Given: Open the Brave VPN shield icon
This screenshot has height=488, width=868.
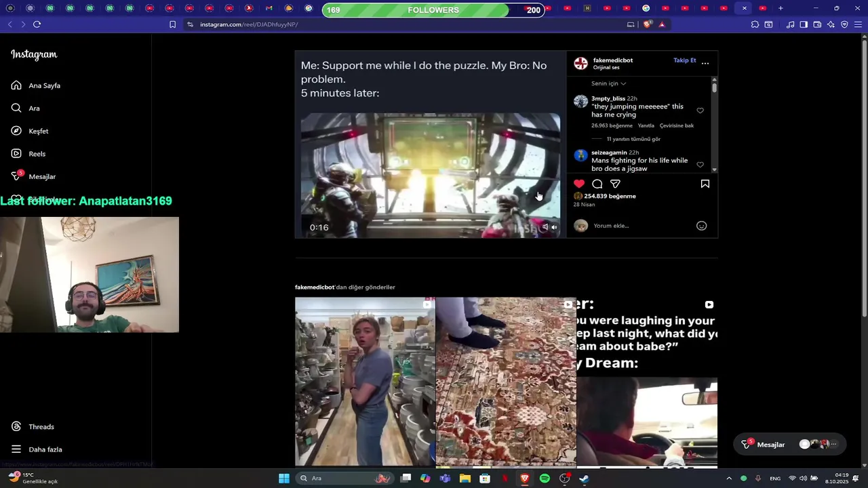Looking at the screenshot, I should (844, 24).
